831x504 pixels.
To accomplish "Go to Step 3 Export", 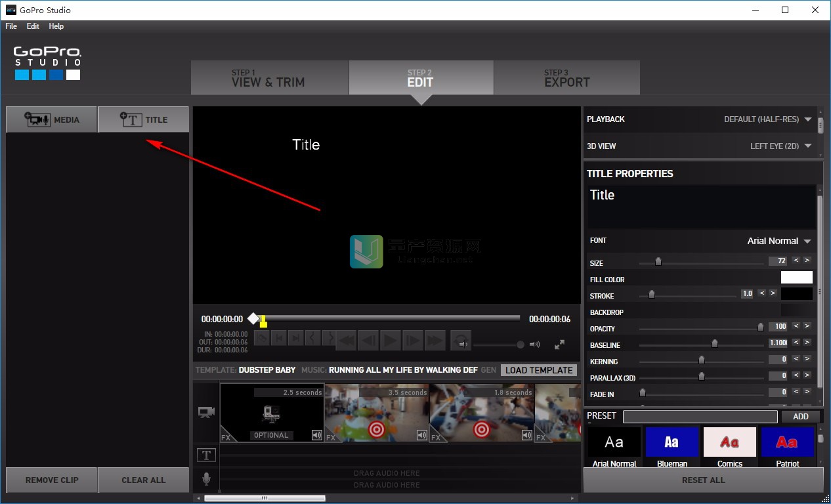I will [x=566, y=78].
